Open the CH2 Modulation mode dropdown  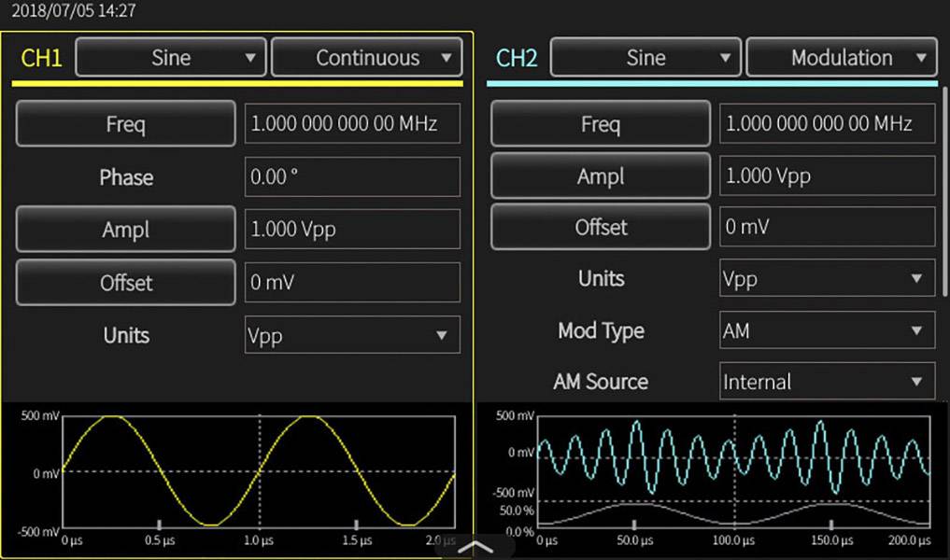[x=840, y=57]
